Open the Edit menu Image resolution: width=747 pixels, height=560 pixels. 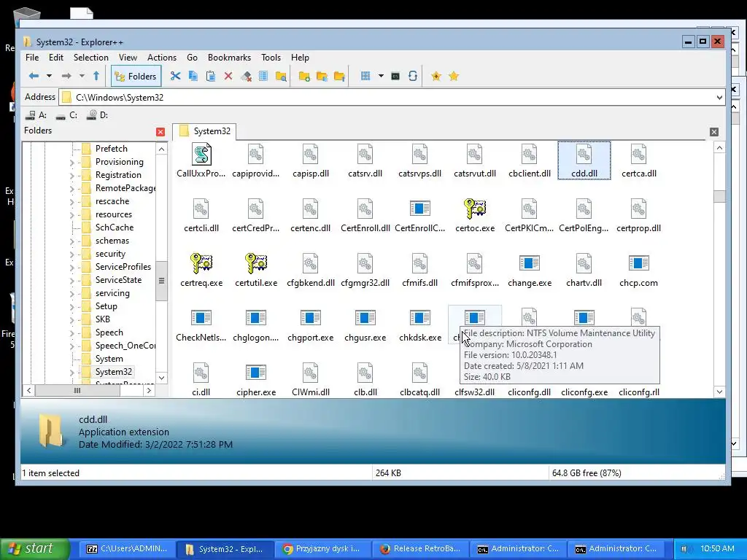tap(55, 58)
